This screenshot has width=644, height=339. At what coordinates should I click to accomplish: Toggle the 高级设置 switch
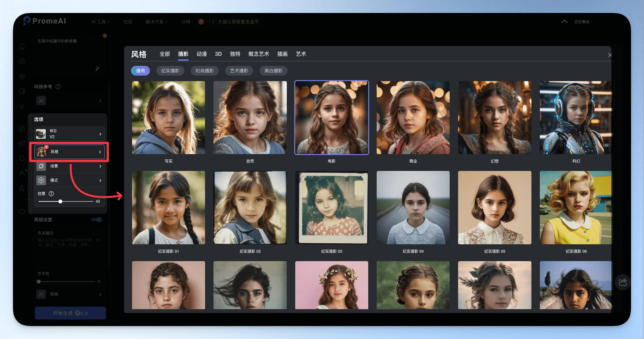(x=97, y=220)
